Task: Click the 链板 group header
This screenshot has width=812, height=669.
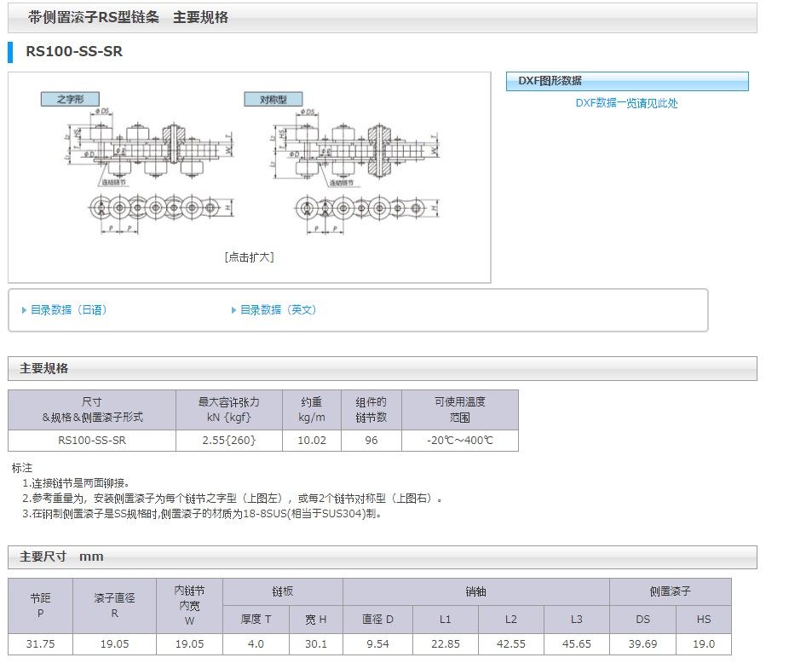Action: tap(283, 591)
